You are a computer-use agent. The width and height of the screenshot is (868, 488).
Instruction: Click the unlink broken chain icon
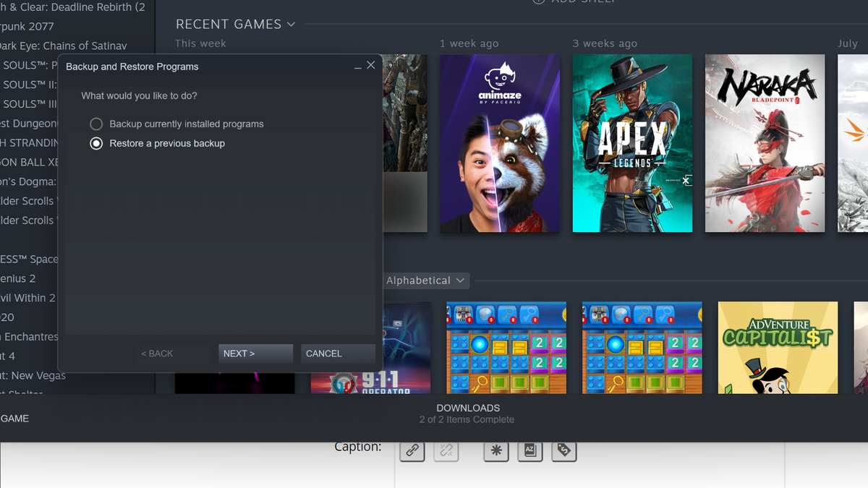pos(446,450)
